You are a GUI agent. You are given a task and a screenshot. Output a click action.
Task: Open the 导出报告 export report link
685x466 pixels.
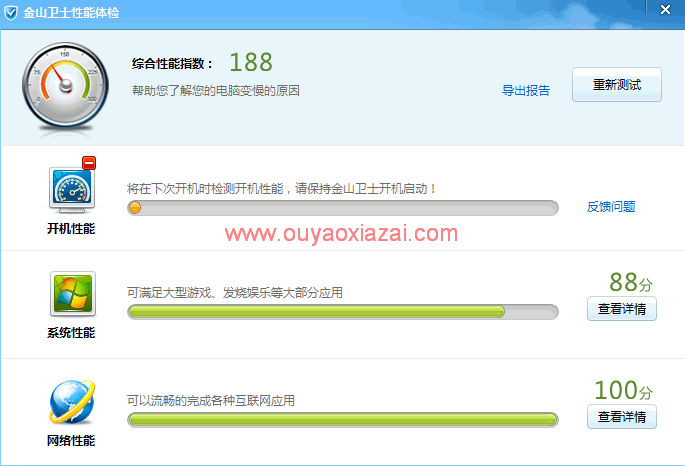[526, 91]
